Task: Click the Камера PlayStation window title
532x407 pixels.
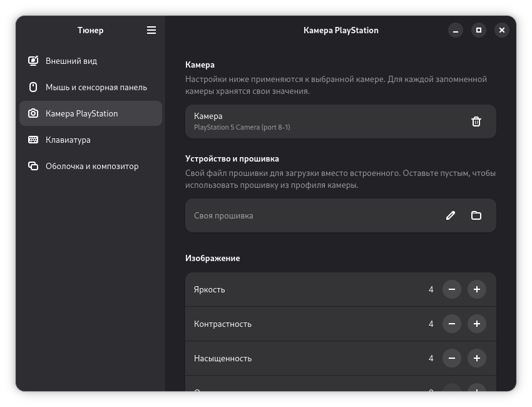Action: click(340, 30)
